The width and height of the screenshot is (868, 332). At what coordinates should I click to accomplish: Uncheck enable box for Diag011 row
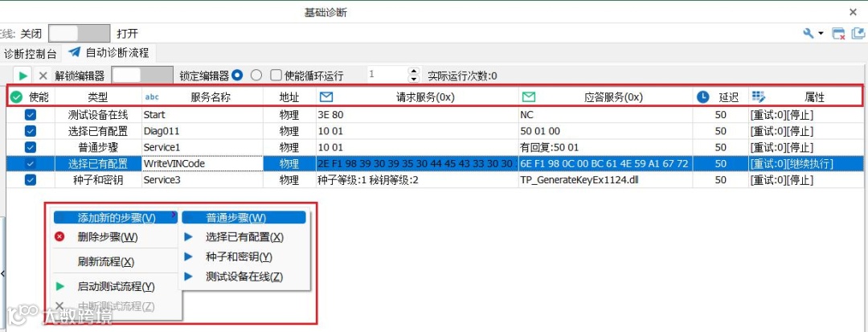click(x=31, y=131)
